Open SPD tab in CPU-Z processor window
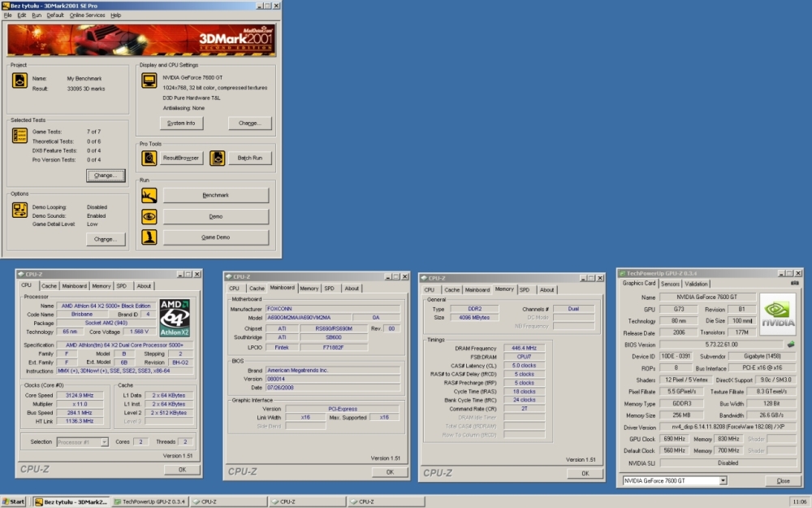The image size is (812, 508). click(x=121, y=286)
